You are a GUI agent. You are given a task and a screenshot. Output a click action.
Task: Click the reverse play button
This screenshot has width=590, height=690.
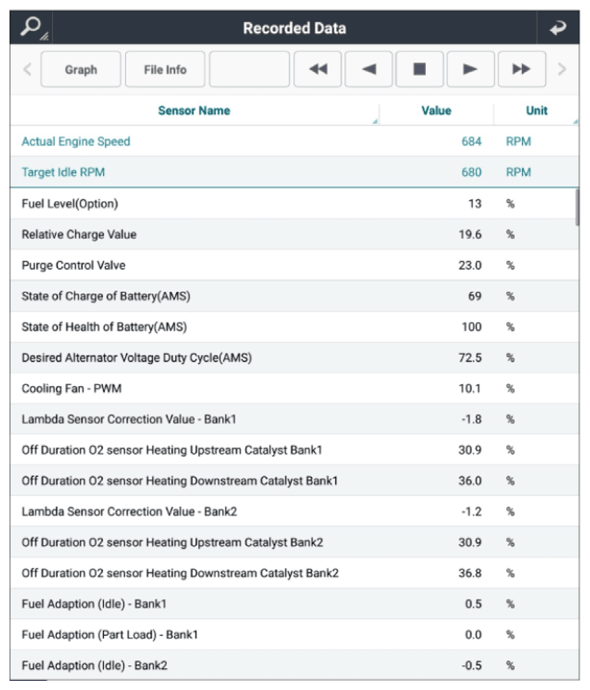click(x=369, y=69)
